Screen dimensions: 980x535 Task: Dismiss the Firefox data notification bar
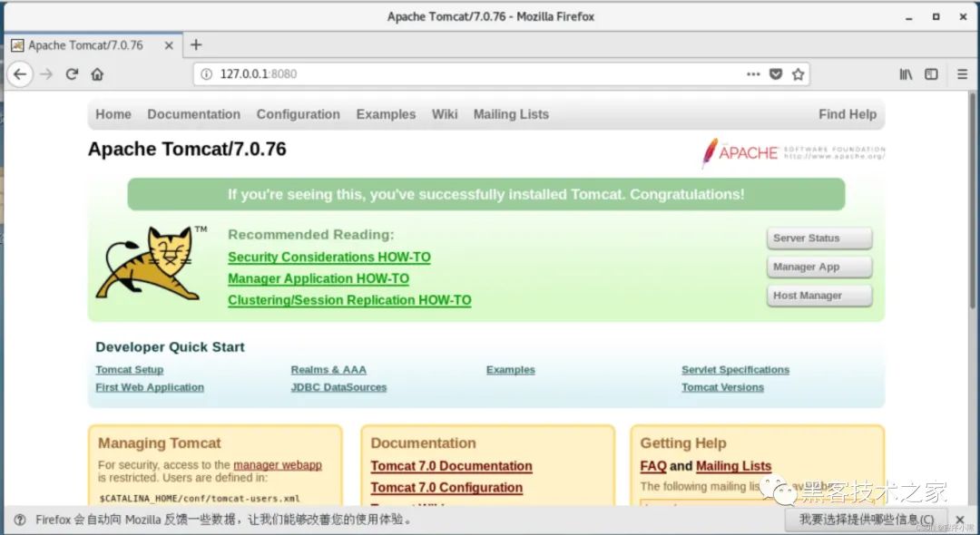click(x=961, y=520)
